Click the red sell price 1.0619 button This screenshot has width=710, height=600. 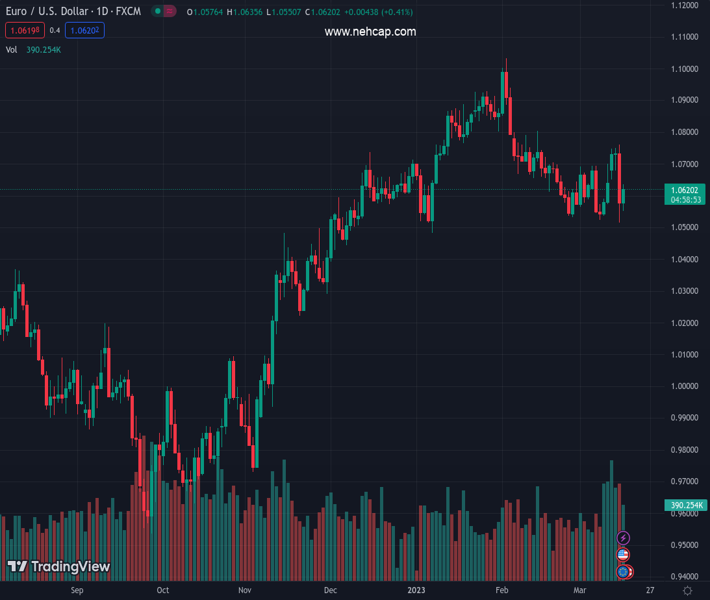(23, 31)
